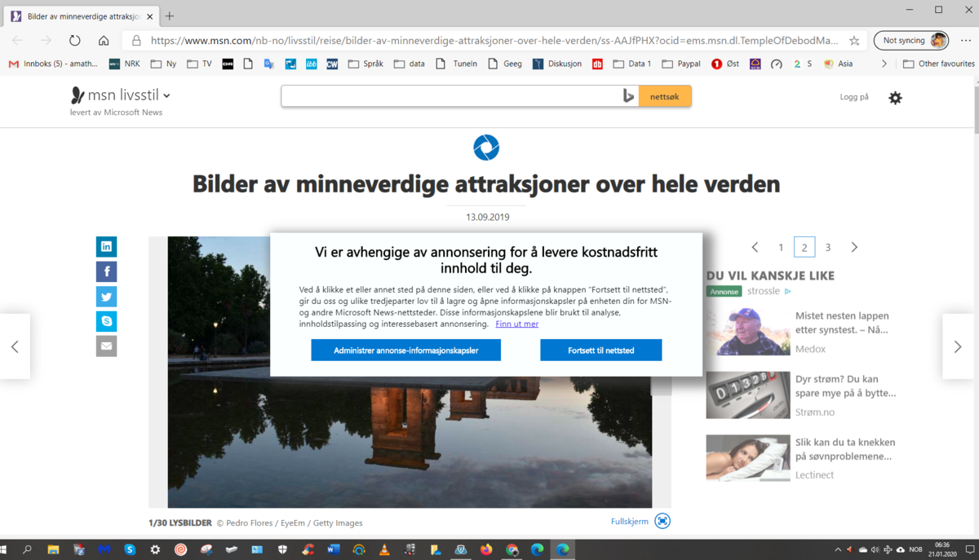Share article via Skype
979x560 pixels.
[x=106, y=321]
